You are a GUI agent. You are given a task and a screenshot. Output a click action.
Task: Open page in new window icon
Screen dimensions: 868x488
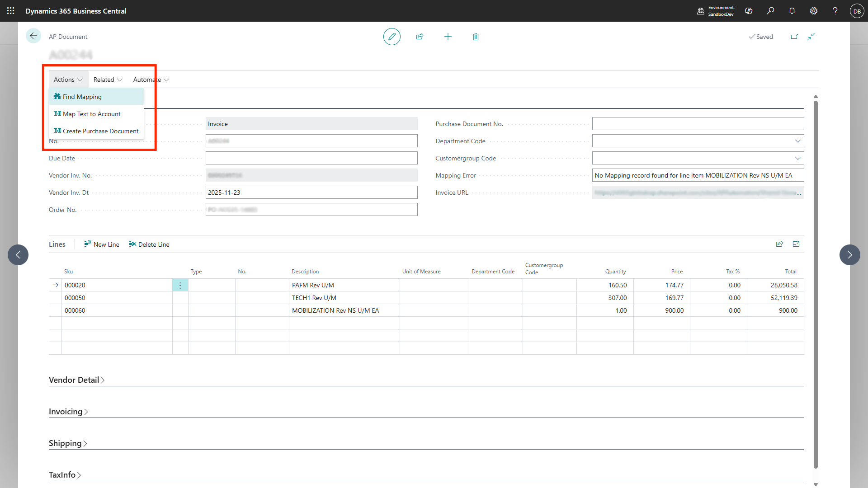click(794, 37)
